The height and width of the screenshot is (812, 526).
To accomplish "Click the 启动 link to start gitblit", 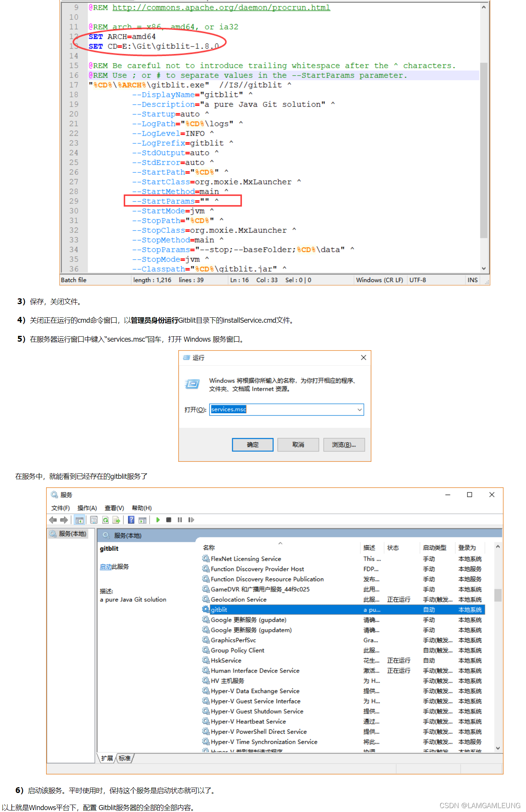I will 105,566.
